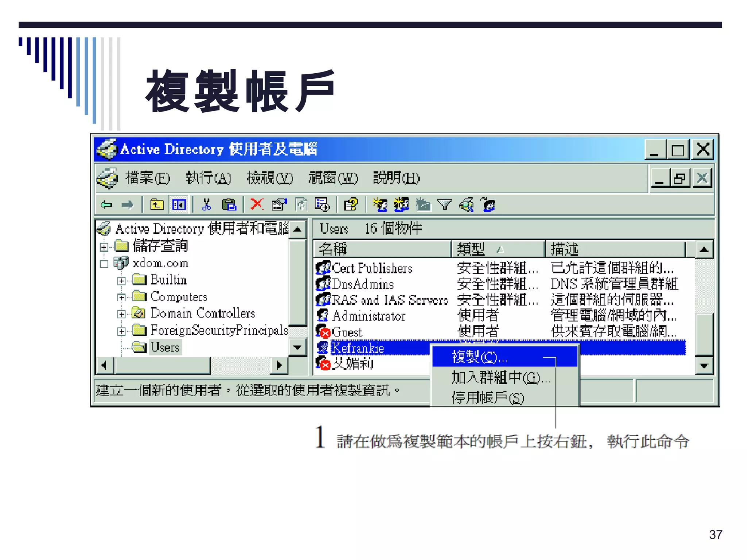Click the Back arrow toolbar icon
747x560 pixels.
pos(107,205)
